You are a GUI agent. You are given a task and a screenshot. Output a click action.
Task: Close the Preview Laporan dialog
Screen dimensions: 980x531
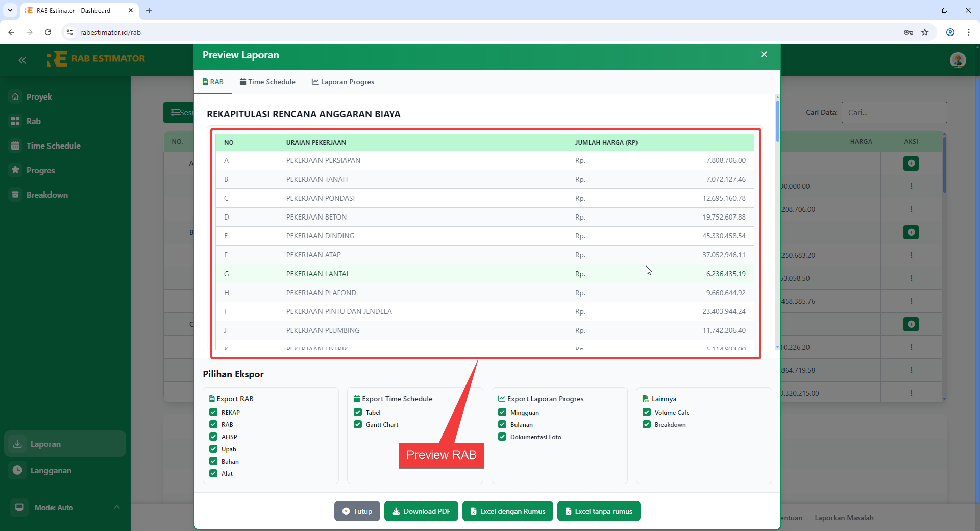pos(764,55)
